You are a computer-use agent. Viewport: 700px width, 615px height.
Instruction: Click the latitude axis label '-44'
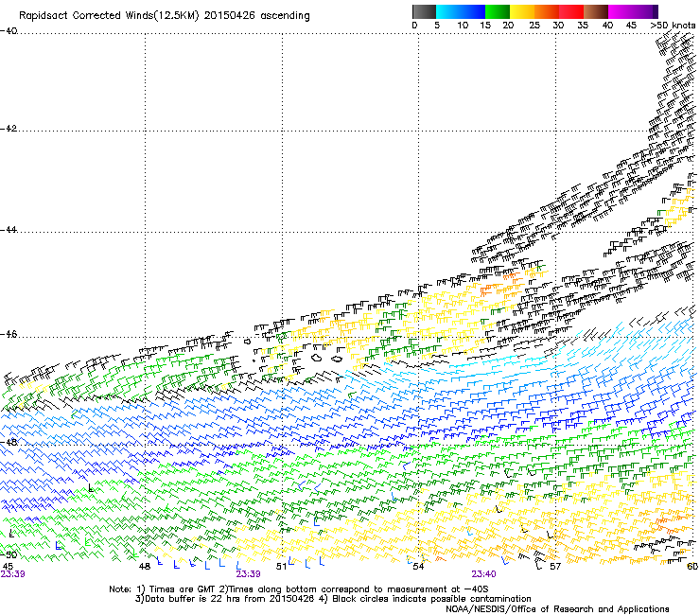coord(9,230)
